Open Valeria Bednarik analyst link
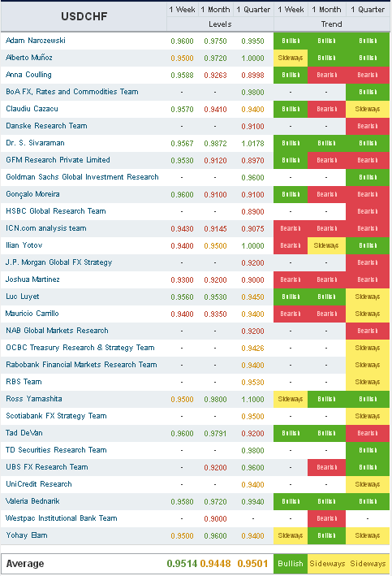 tap(32, 501)
